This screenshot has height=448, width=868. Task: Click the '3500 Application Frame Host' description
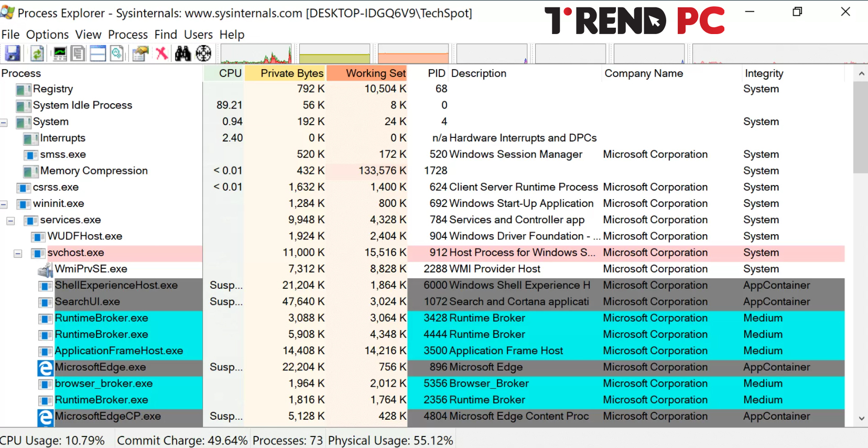coord(493,351)
